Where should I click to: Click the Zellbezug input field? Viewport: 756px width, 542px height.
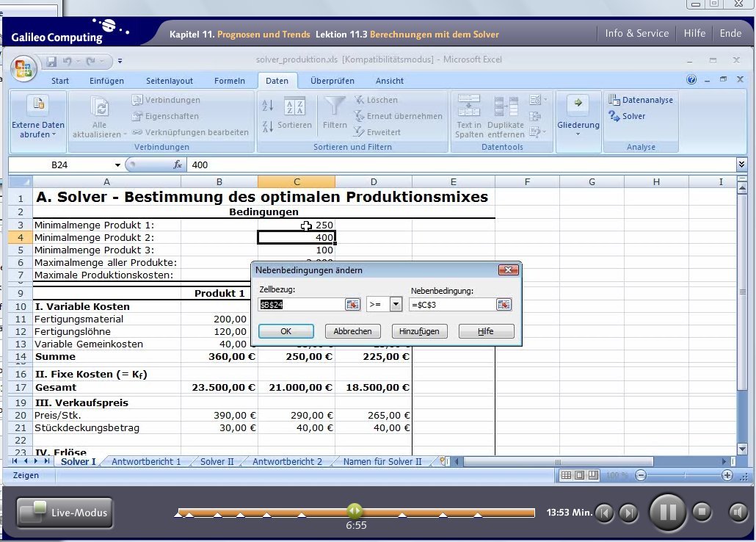pyautogui.click(x=302, y=305)
